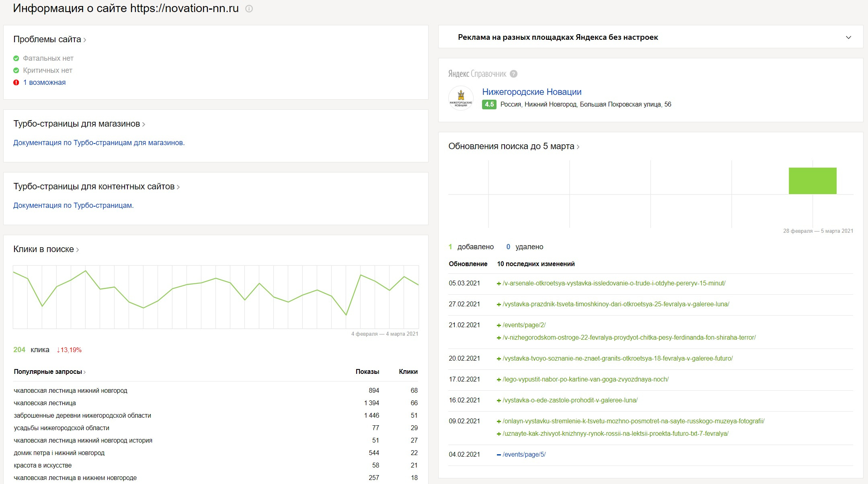Click the green bar in search updates chart

pos(812,181)
